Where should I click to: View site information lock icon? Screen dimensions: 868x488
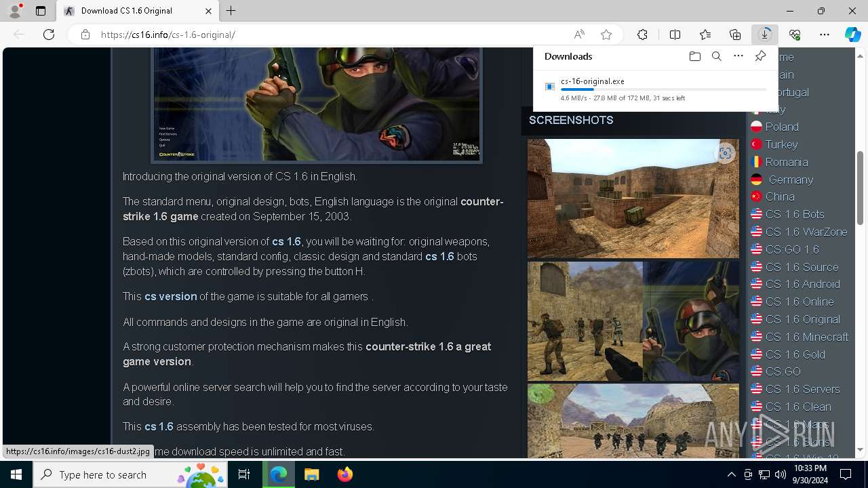(x=85, y=35)
